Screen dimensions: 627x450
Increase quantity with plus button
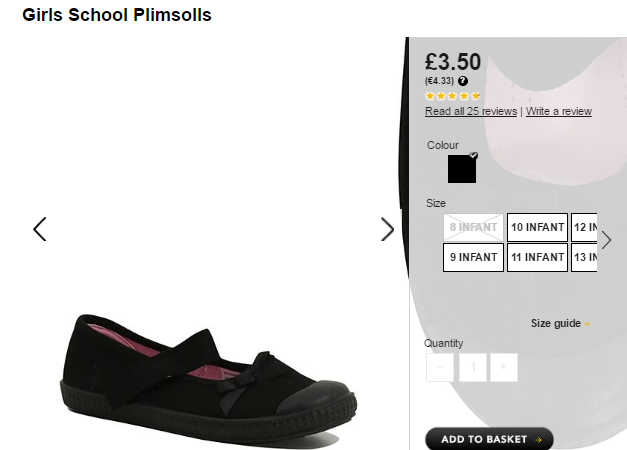point(504,367)
